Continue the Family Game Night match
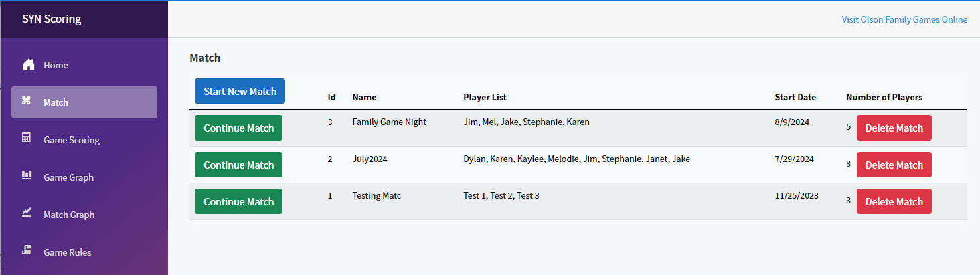Viewport: 980px width, 275px height. (238, 128)
